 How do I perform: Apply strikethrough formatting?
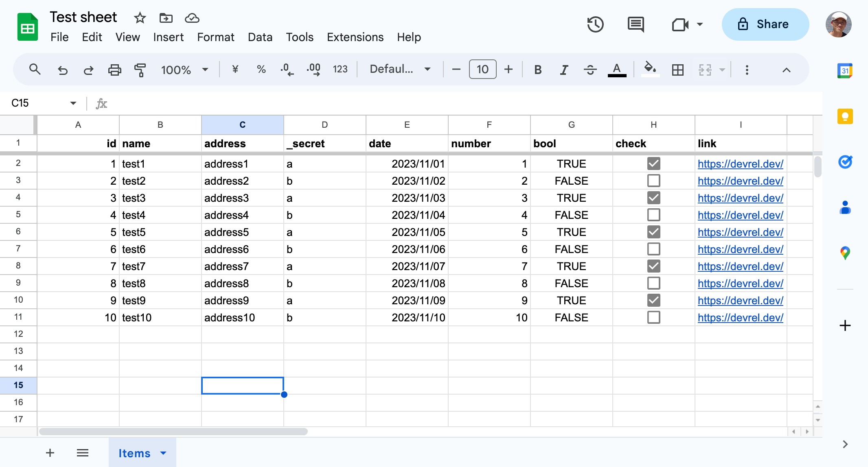pyautogui.click(x=590, y=69)
